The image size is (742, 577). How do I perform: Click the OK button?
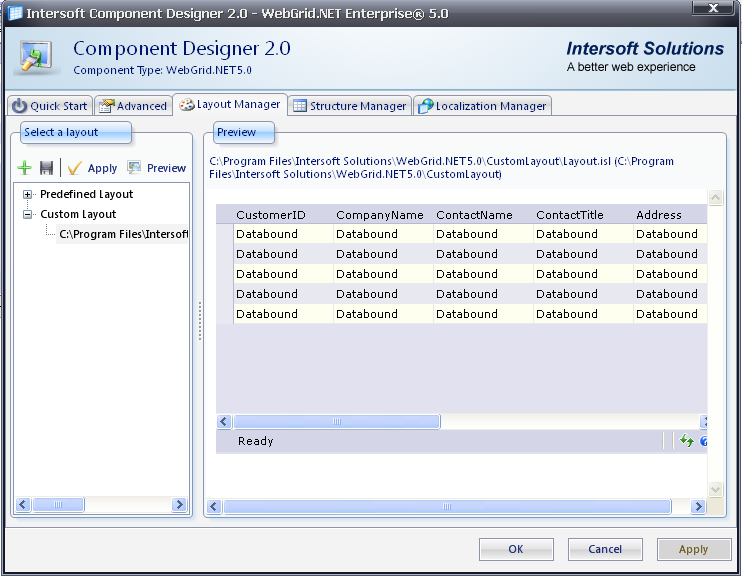pyautogui.click(x=516, y=549)
